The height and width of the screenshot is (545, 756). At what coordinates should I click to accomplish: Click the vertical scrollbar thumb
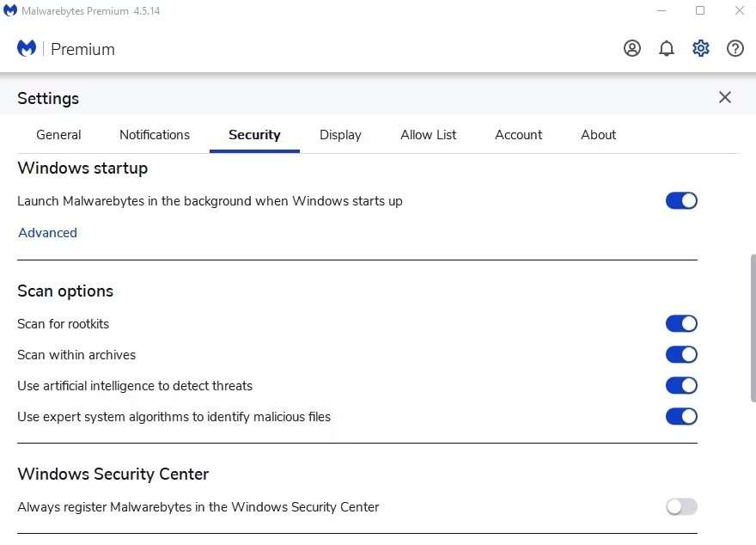(753, 327)
